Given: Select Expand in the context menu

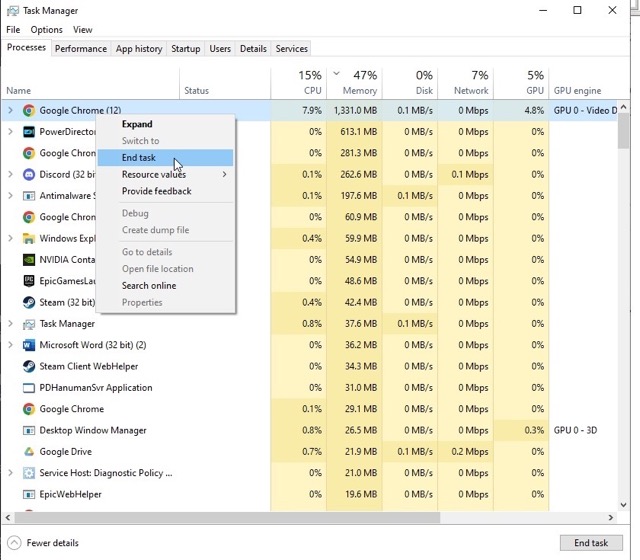Looking at the screenshot, I should (166, 124).
